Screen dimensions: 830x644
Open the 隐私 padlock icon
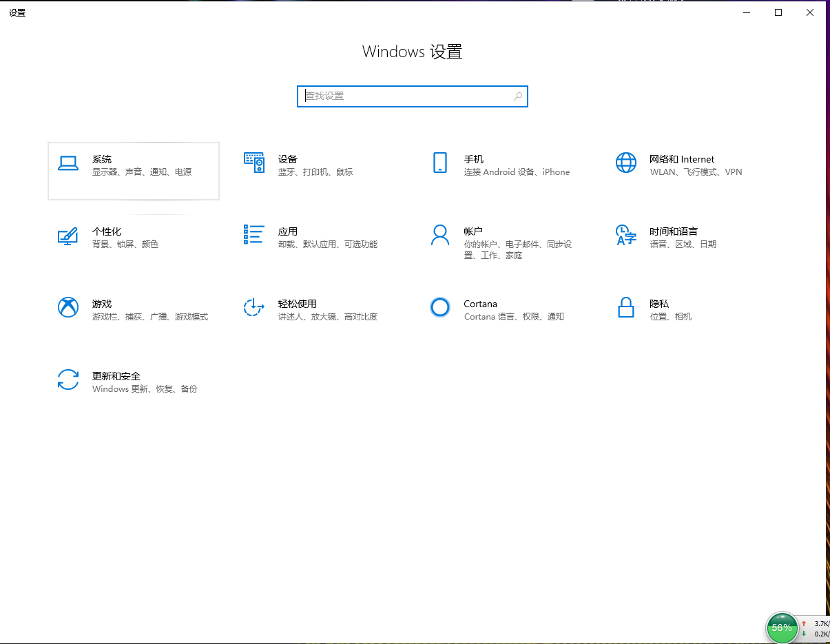[x=625, y=307]
